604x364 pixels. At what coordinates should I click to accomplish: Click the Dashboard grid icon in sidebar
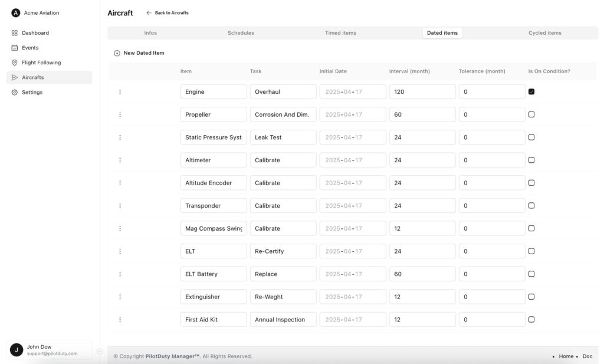pyautogui.click(x=15, y=33)
